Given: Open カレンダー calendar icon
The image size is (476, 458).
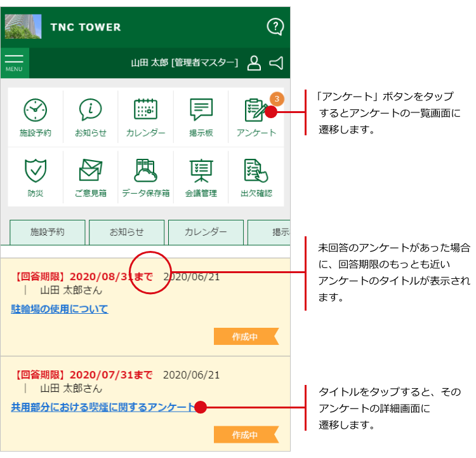Looking at the screenshot, I should [145, 111].
